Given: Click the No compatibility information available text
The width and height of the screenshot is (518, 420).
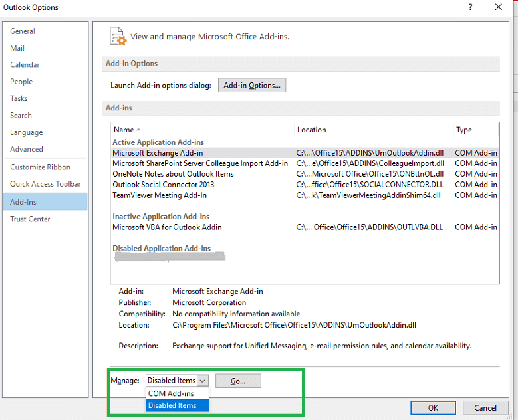Looking at the screenshot, I should [236, 314].
